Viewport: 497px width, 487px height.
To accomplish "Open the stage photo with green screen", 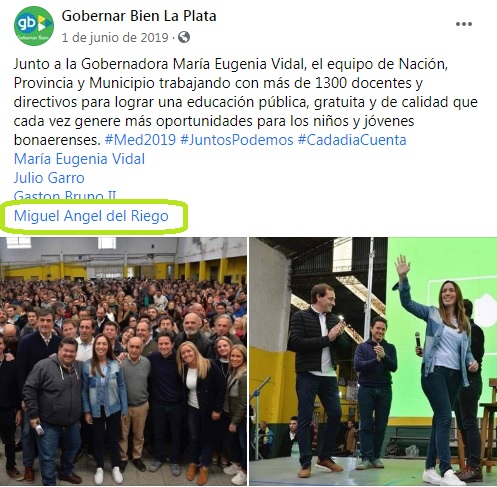I will tap(373, 361).
